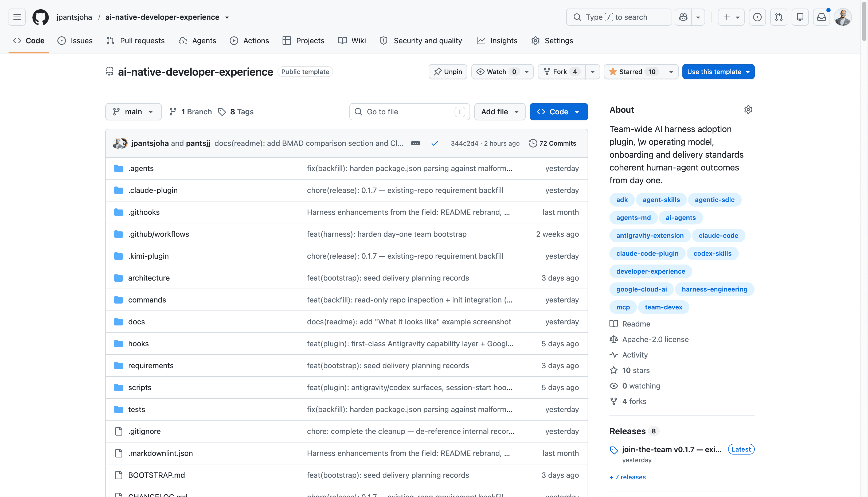868x497 pixels.
Task: Open repository name switcher caret
Action: pos(227,17)
